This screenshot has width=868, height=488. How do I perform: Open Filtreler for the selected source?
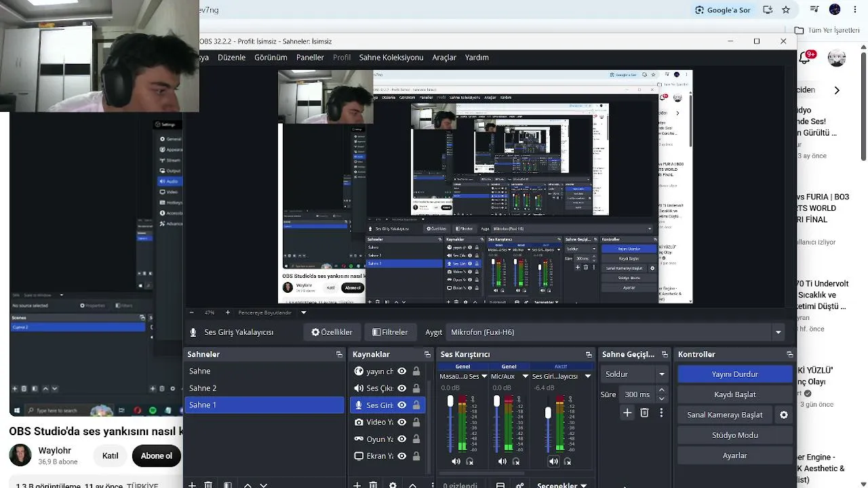tap(390, 332)
